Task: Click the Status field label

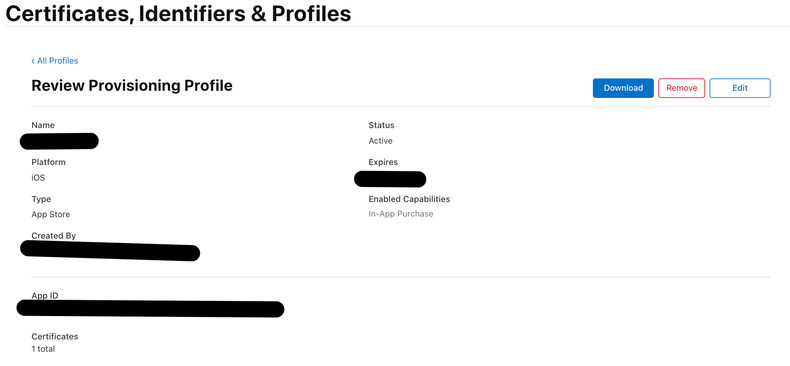Action: pyautogui.click(x=381, y=125)
